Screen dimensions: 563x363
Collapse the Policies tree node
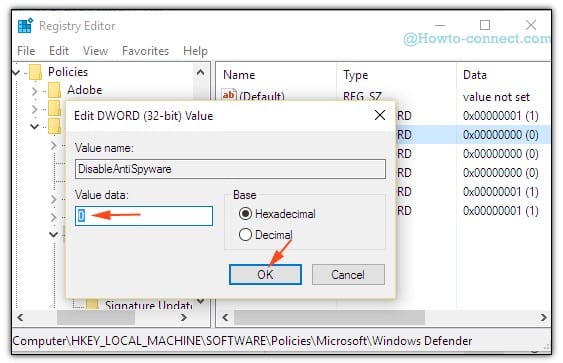click(16, 72)
